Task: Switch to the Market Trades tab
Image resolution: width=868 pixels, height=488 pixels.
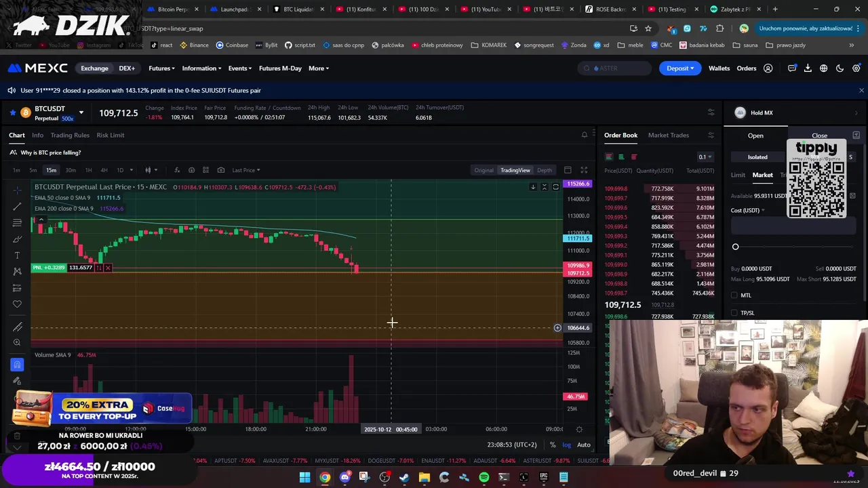Action: [668, 135]
